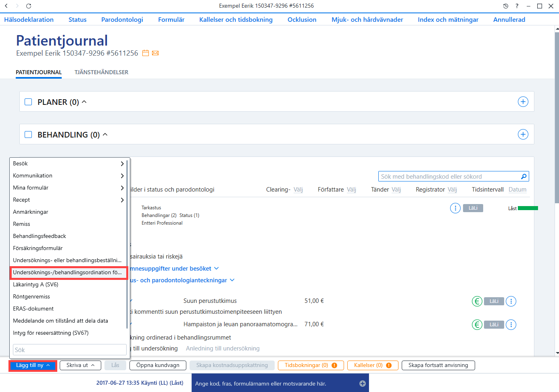The height and width of the screenshot is (392, 559).
Task: Choose Författare filter Välj
Action: click(x=351, y=190)
